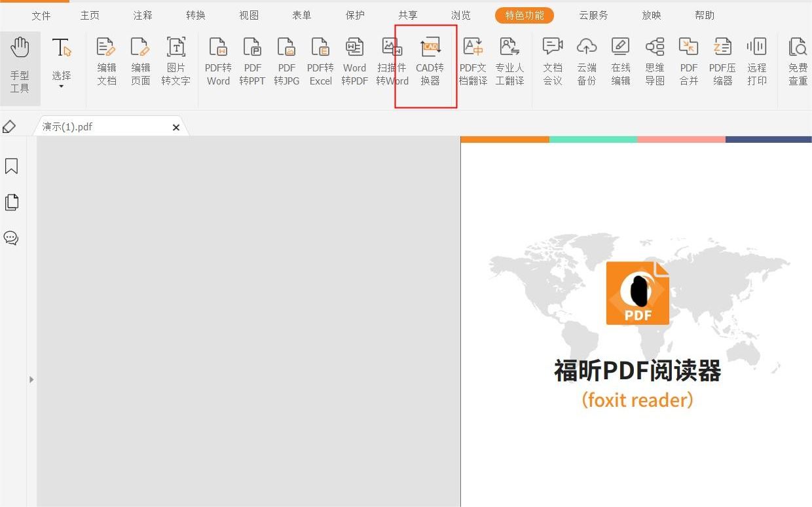This screenshot has width=812, height=507.
Task: Open Edit Document (编辑文档) tool
Action: click(107, 62)
